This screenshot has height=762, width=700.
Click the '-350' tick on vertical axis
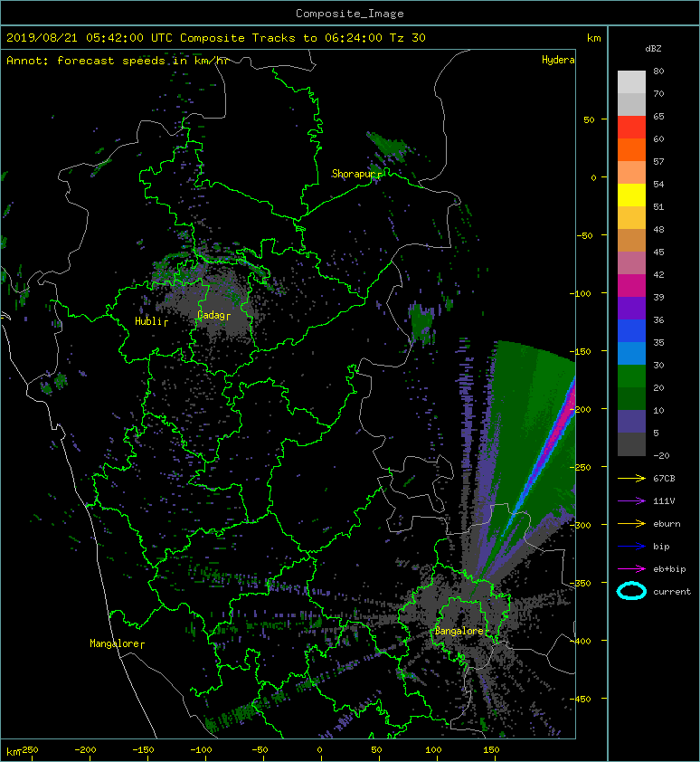581,583
